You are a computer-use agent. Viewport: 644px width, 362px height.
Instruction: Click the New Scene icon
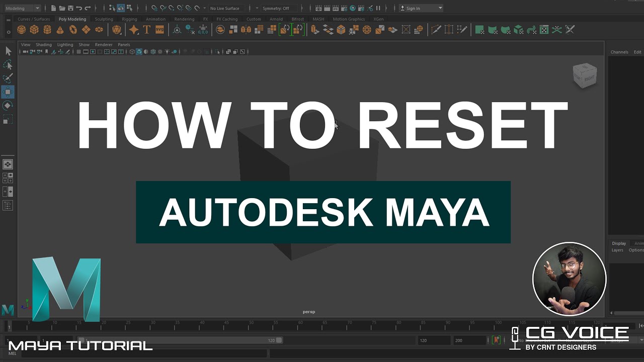coord(54,8)
